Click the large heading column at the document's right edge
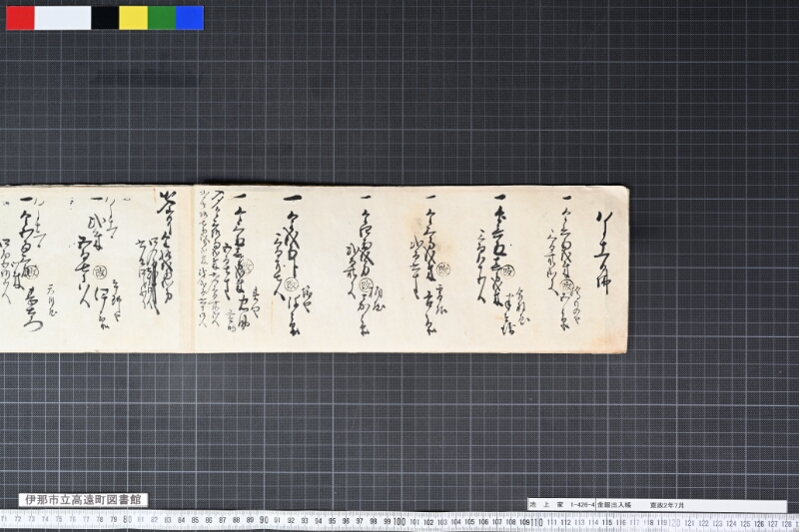Screen dimensions: 799x532 (x=603, y=252)
